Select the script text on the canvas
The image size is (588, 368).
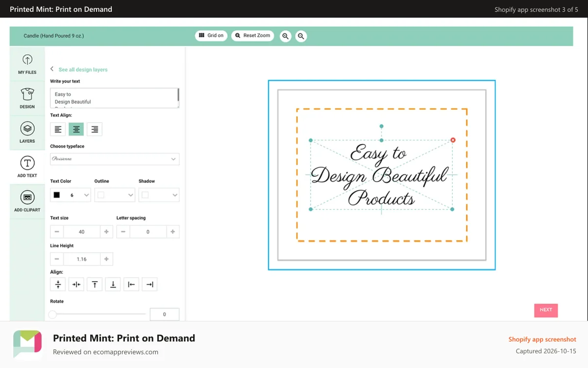(x=380, y=176)
